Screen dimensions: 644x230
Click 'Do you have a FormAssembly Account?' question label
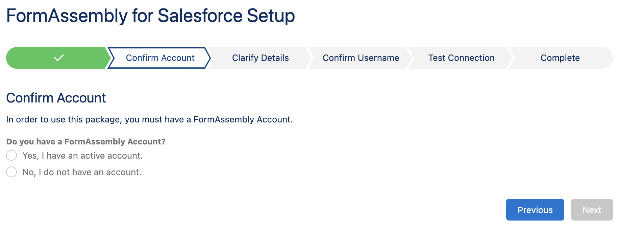(86, 141)
